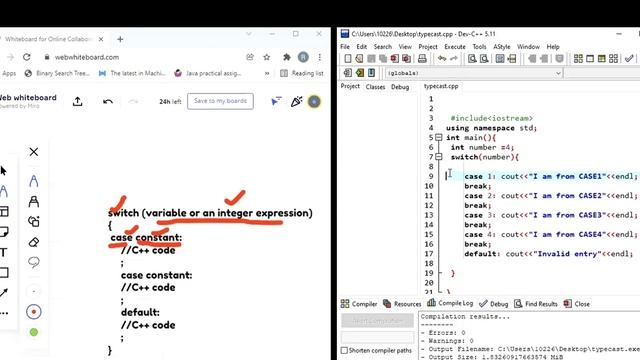Open the Compiler bottom tab
The width and height of the screenshot is (640, 360).
click(359, 304)
